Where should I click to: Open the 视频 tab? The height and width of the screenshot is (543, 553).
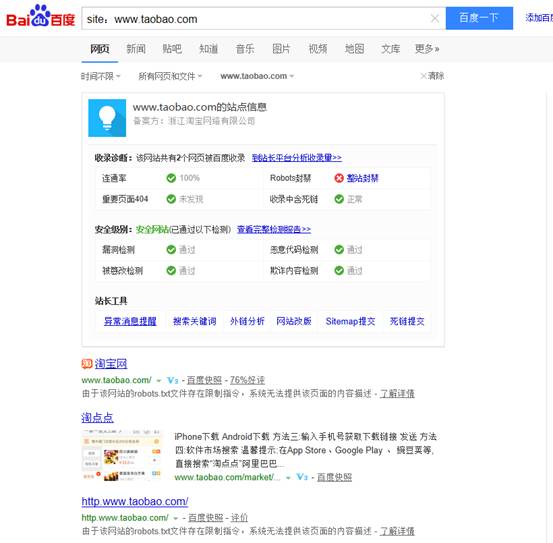(317, 49)
